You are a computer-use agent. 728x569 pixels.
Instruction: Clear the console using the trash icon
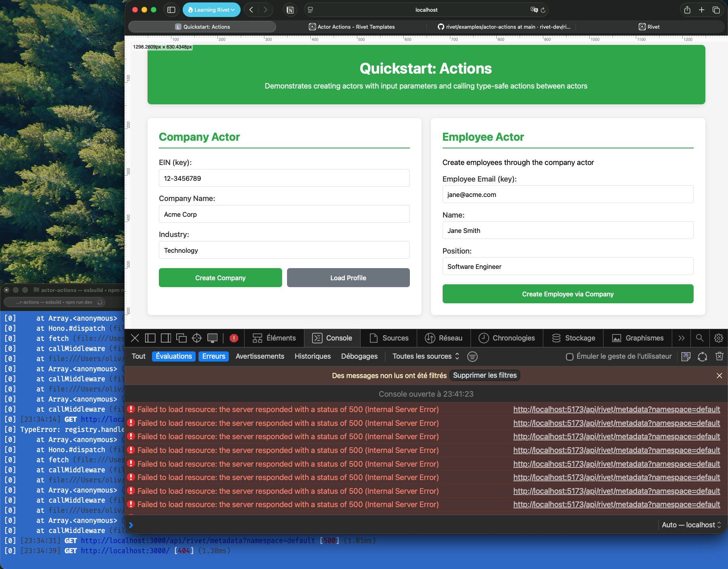pos(719,356)
